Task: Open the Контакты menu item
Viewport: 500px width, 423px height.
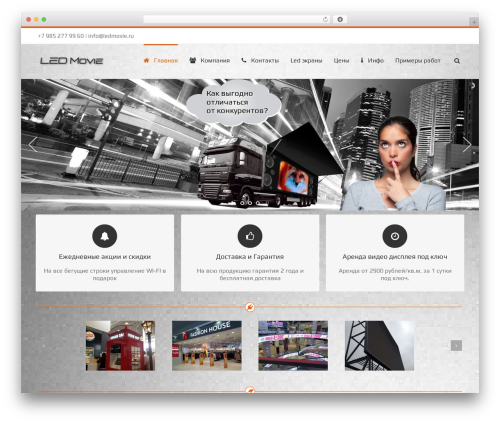Action: [260, 61]
